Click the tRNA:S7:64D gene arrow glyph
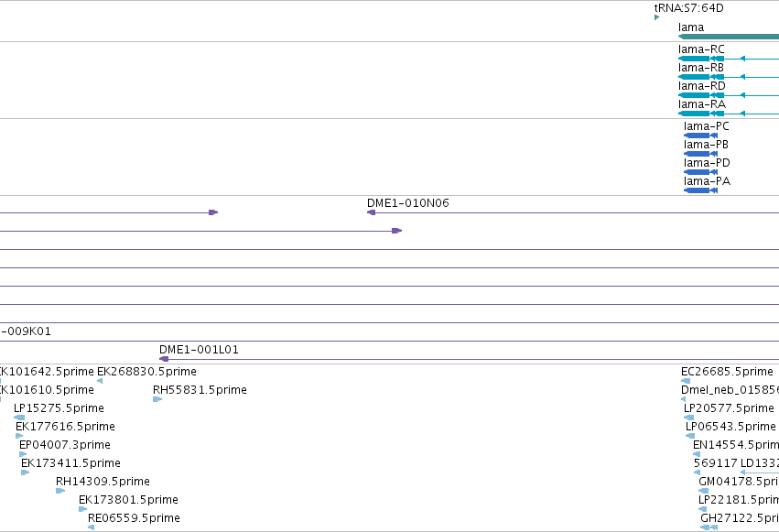The width and height of the screenshot is (779, 532). click(656, 17)
